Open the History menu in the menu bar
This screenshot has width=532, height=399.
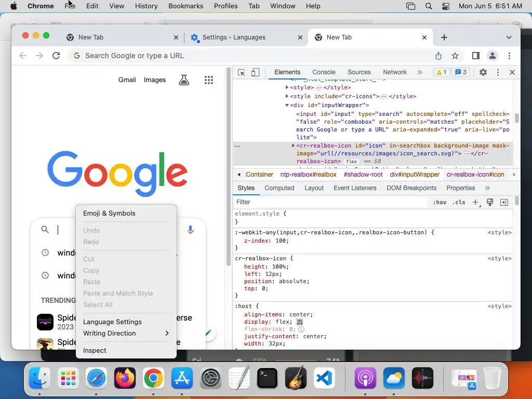[146, 6]
